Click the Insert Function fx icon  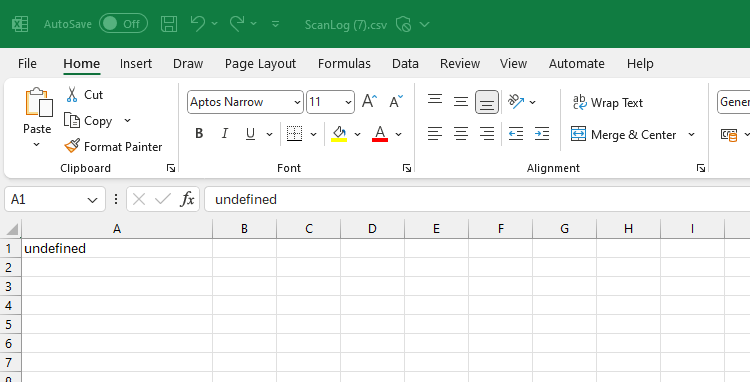coord(187,199)
